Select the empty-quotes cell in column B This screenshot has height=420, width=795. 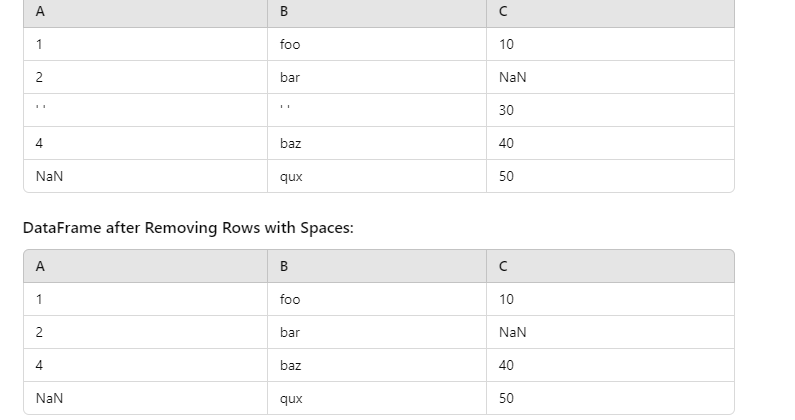377,110
